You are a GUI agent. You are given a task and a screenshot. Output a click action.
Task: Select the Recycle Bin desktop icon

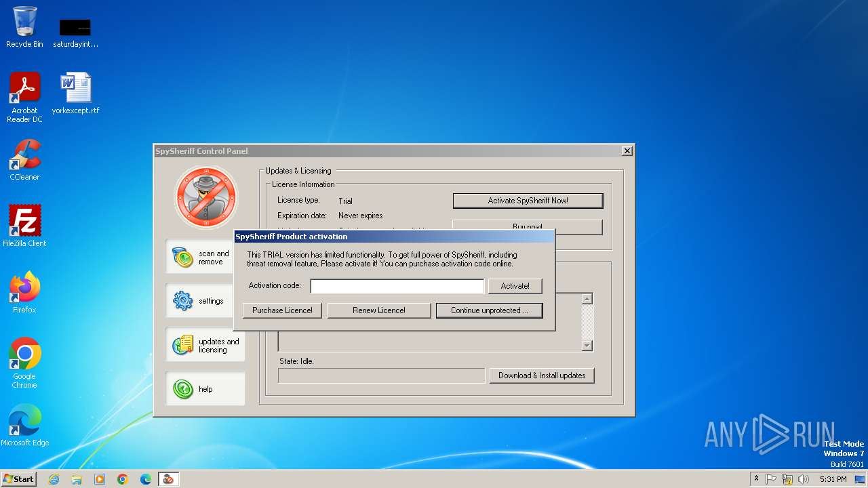24,27
